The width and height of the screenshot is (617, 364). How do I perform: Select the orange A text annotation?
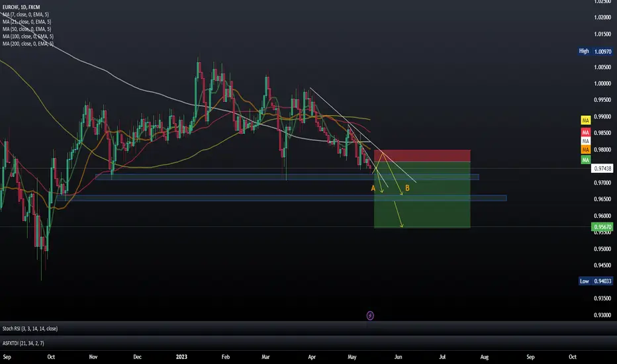(373, 188)
